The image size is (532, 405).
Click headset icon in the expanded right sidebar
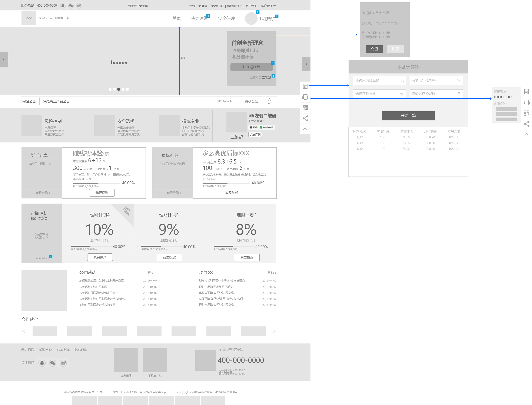526,102
